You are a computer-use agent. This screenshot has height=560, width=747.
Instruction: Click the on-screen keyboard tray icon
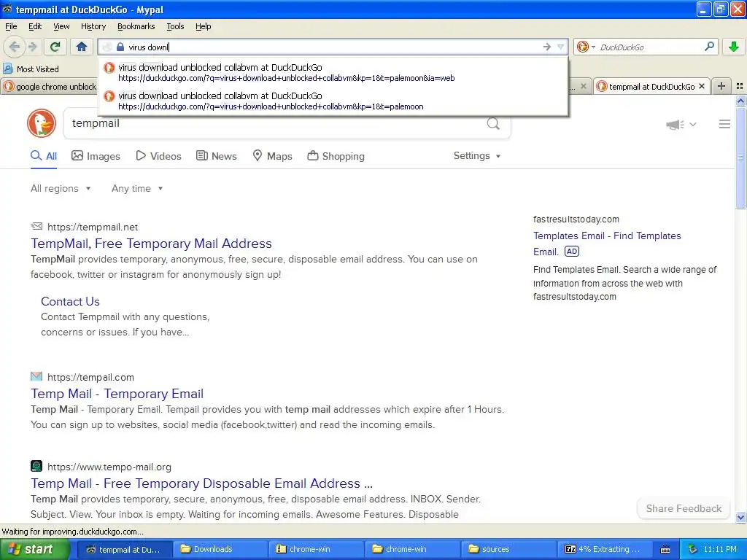click(665, 550)
